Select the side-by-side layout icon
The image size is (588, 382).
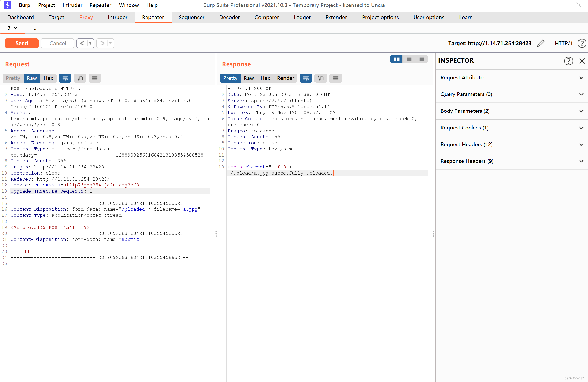pos(396,59)
